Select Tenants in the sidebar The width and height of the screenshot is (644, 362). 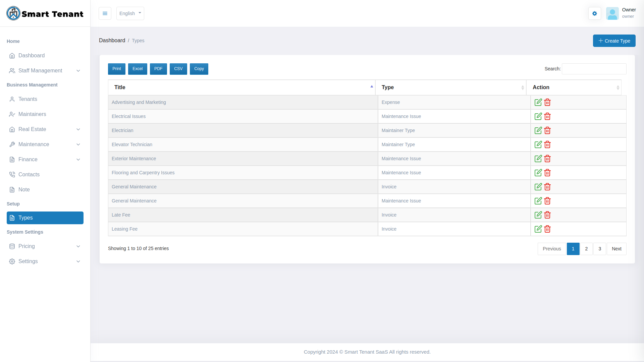point(28,99)
